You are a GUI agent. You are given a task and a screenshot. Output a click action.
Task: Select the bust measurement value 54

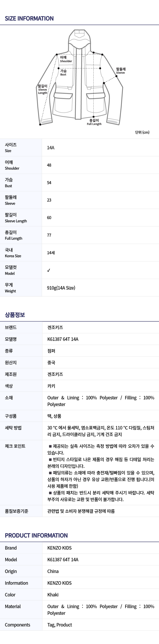tap(49, 183)
